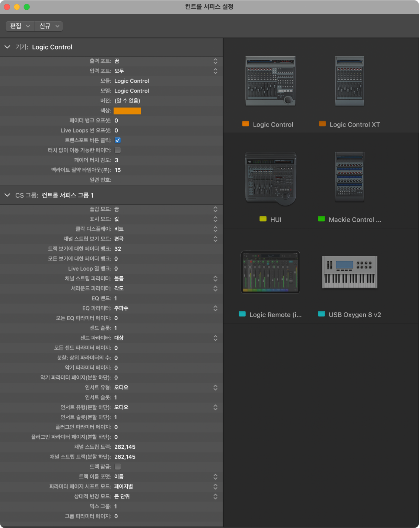Open the 채널 스트립 보기 모드 popup
The width and height of the screenshot is (420, 528).
coord(215,239)
